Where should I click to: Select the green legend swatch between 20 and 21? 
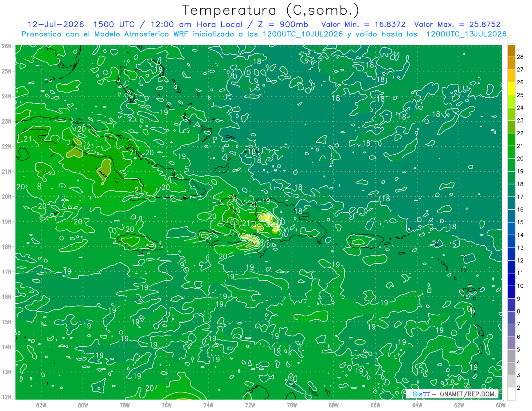pyautogui.click(x=511, y=153)
